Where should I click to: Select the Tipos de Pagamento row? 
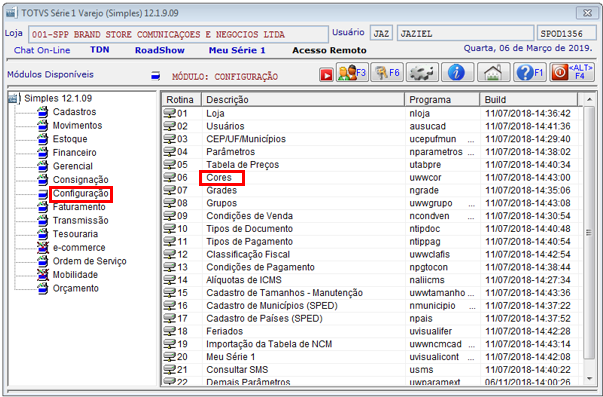371,242
